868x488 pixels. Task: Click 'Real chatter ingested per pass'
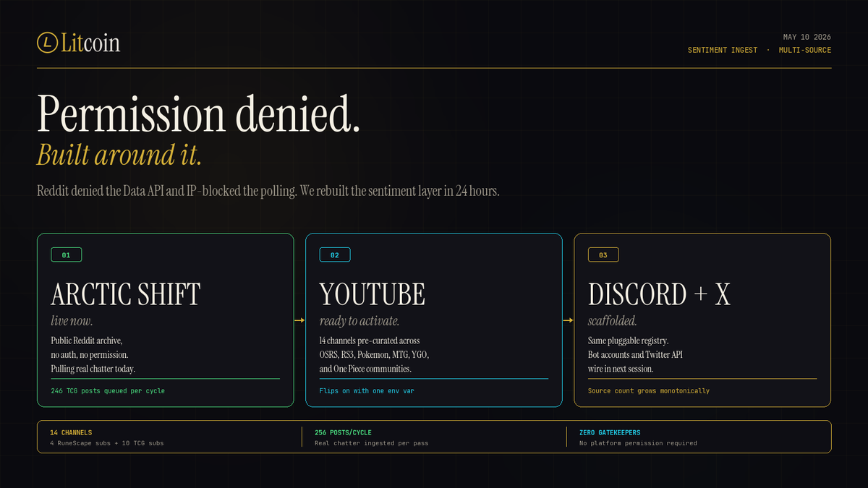pos(371,443)
